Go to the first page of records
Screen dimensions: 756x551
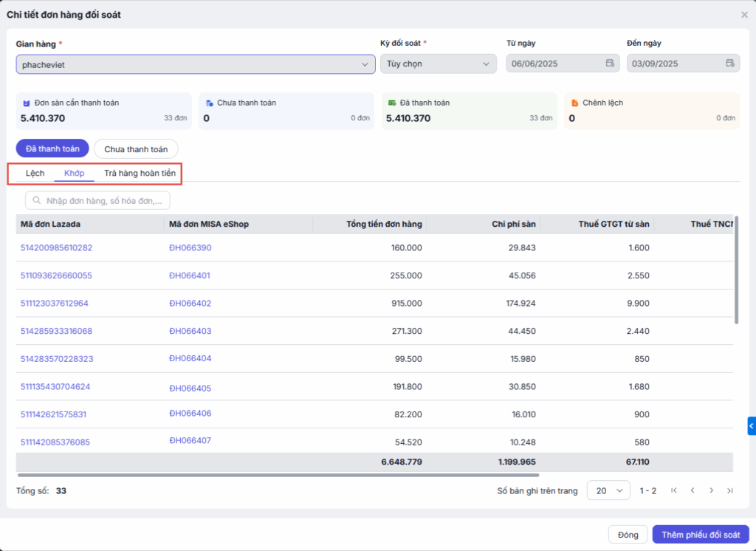coord(673,490)
